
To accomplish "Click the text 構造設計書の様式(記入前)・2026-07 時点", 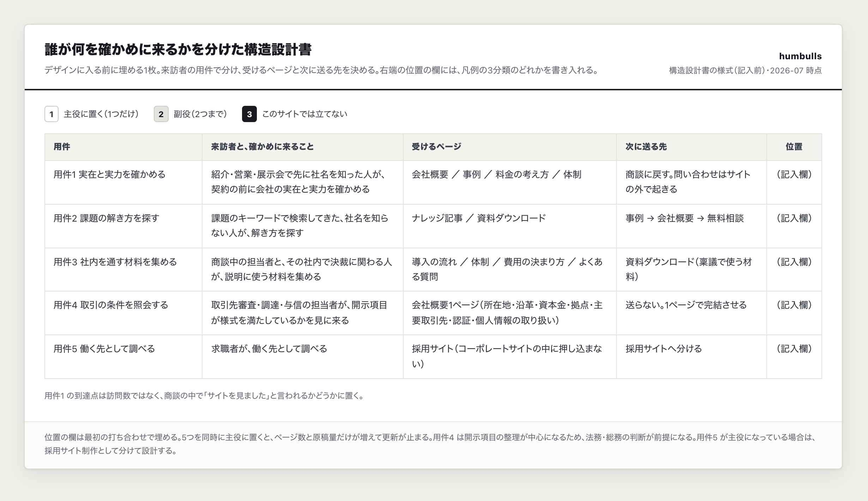I will 745,71.
